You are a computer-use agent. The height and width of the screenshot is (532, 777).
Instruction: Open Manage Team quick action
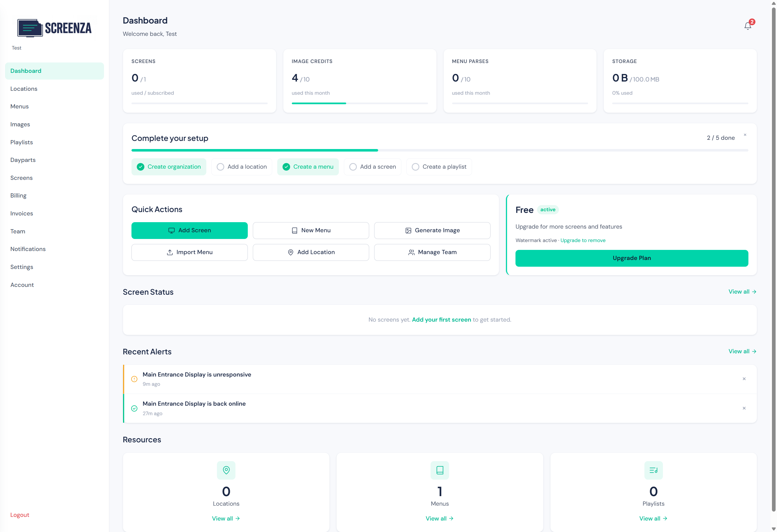click(432, 252)
